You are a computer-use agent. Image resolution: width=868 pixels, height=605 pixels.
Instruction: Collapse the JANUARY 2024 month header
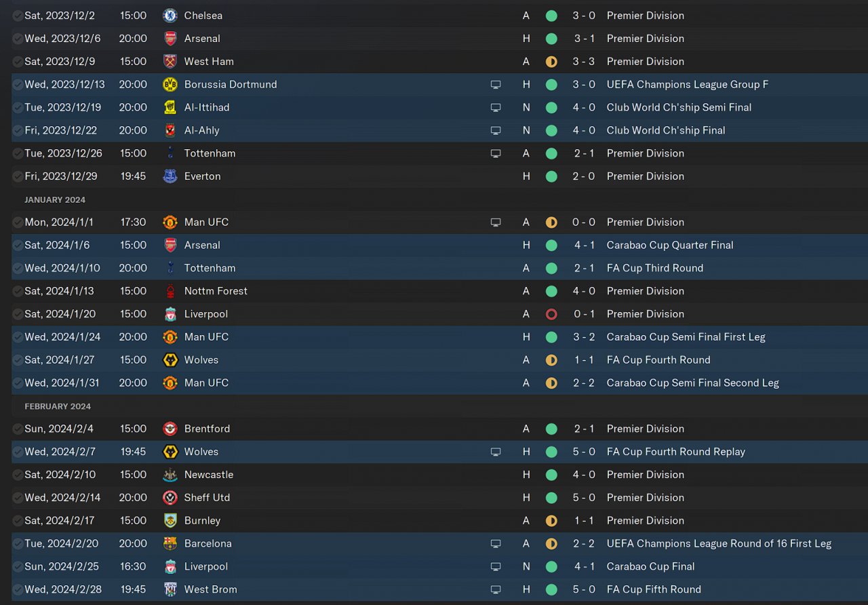pos(55,199)
